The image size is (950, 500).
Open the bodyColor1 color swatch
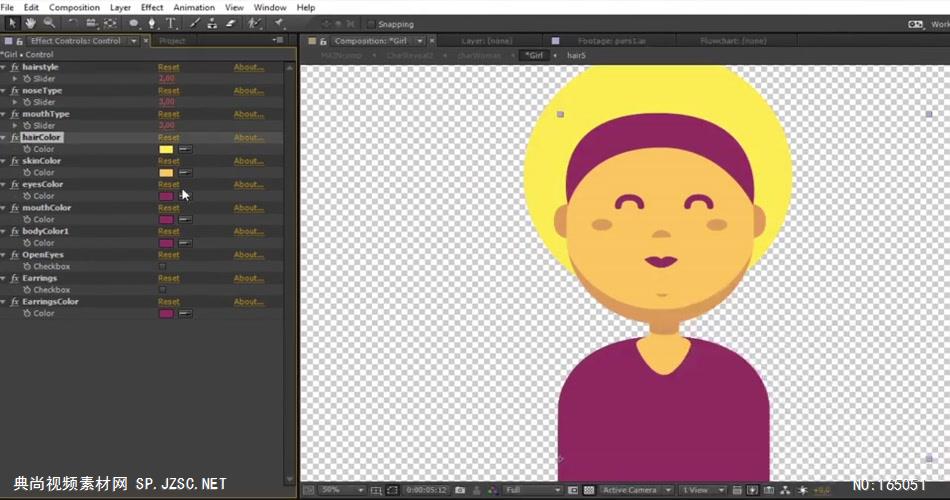pyautogui.click(x=166, y=243)
